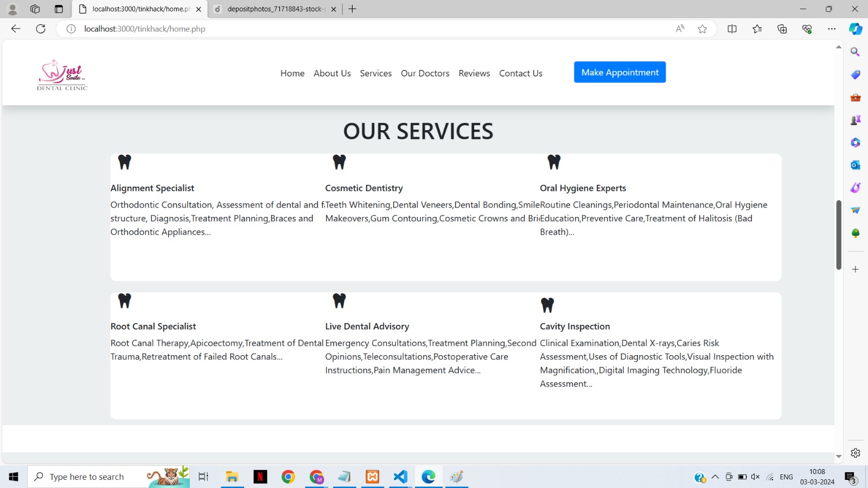Click tooth icon above Oral Hygiene Experts
The height and width of the screenshot is (488, 868).
click(554, 162)
